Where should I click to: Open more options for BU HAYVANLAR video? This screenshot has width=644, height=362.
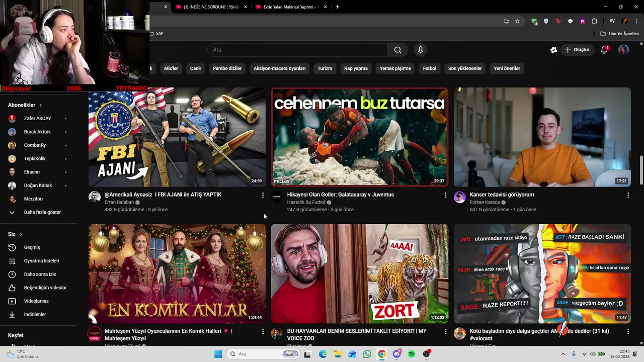[445, 332]
